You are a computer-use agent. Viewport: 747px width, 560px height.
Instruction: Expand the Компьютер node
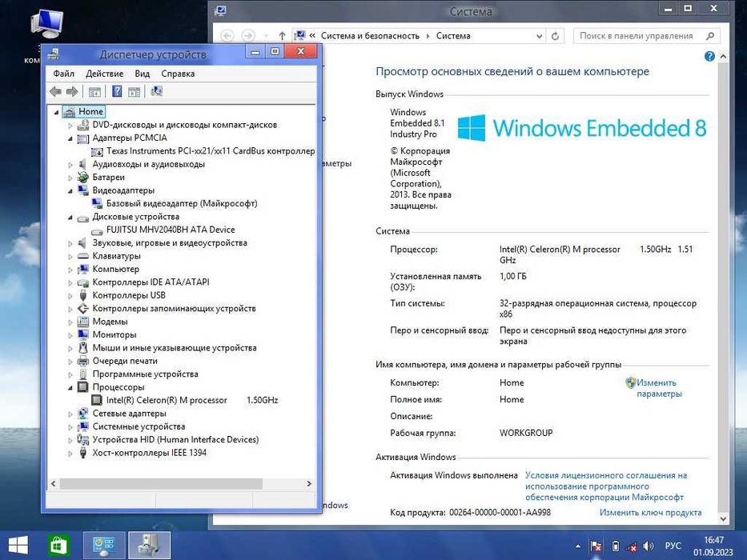tap(70, 270)
